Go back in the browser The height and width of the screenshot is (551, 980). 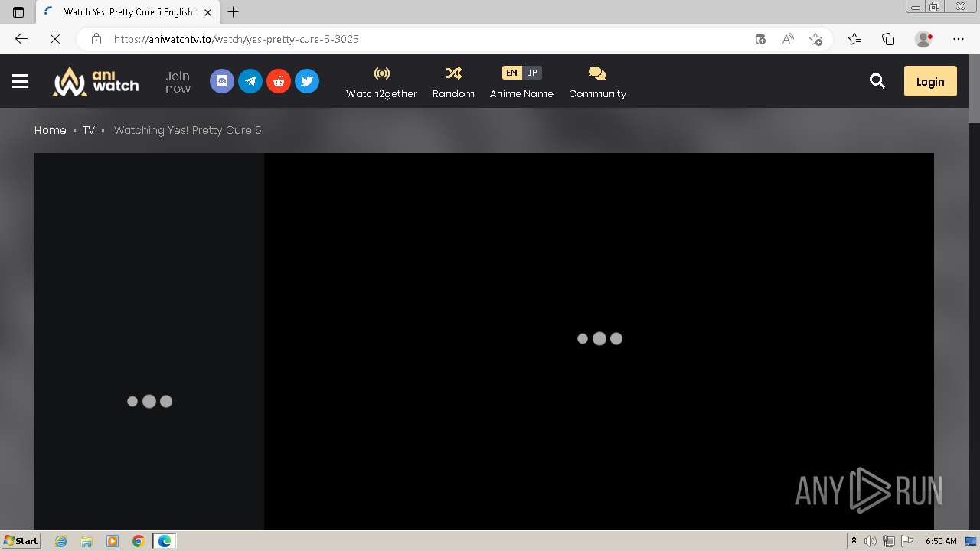21,39
